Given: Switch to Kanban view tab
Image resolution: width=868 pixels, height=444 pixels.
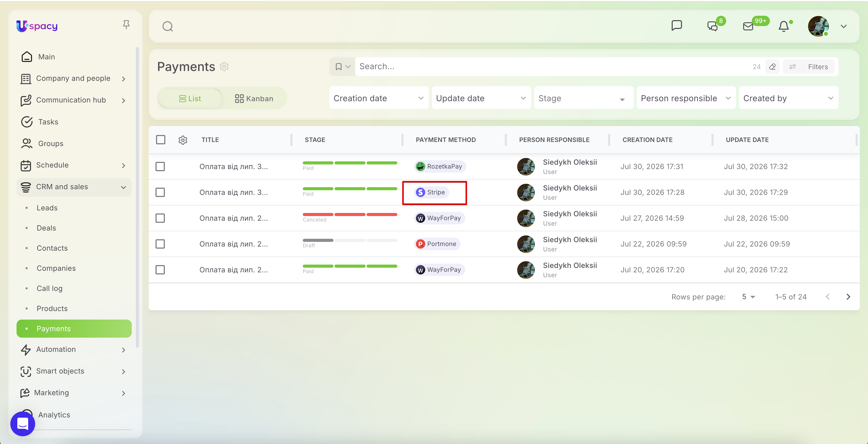Looking at the screenshot, I should (254, 98).
